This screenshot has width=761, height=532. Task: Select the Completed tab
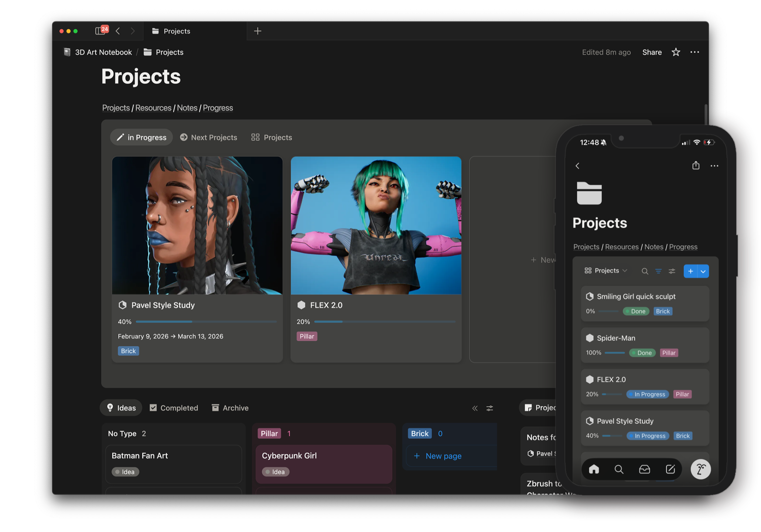pyautogui.click(x=174, y=408)
